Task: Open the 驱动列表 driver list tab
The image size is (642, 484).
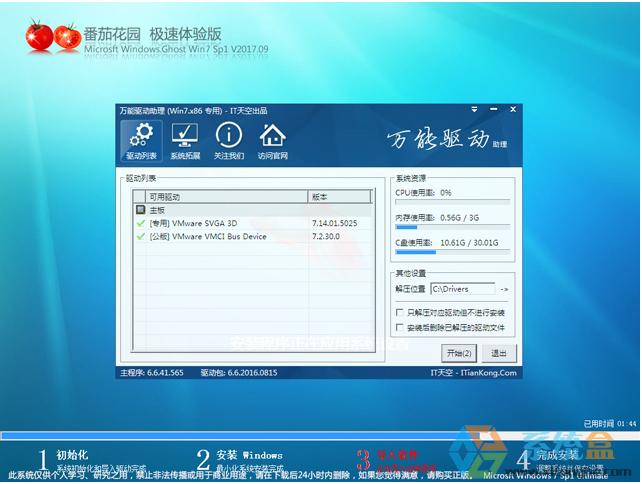Action: [x=142, y=142]
